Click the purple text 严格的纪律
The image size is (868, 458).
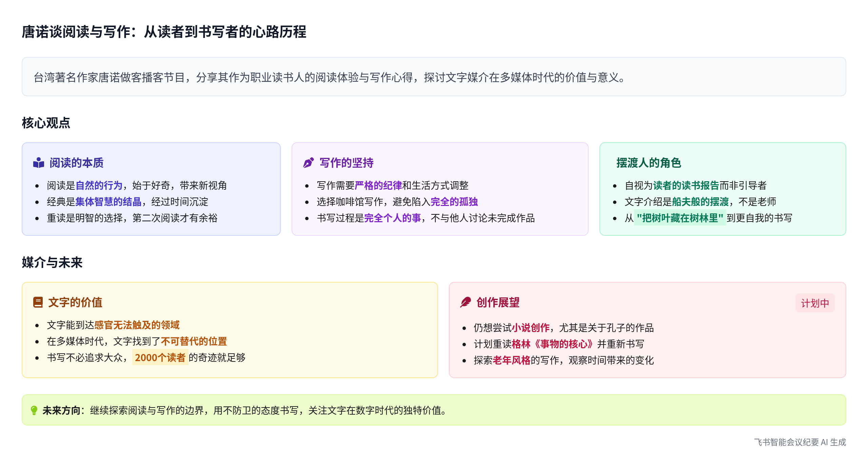point(378,185)
